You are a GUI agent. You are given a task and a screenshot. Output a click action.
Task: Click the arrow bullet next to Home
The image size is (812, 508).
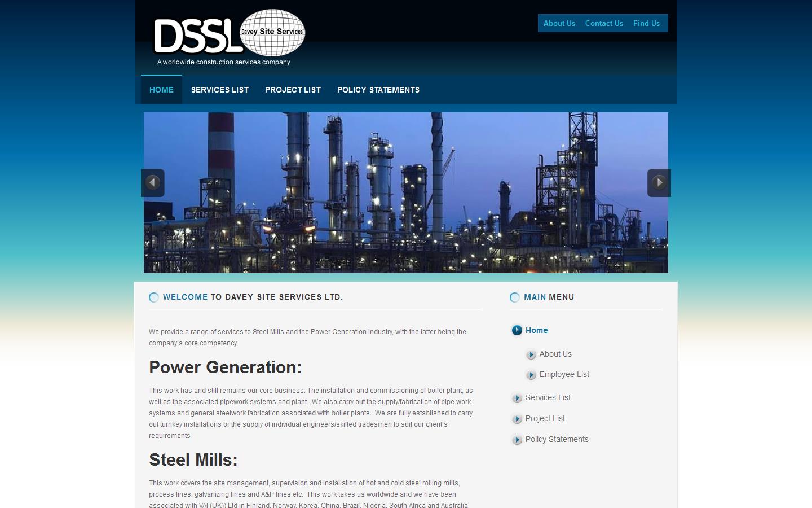pyautogui.click(x=517, y=331)
